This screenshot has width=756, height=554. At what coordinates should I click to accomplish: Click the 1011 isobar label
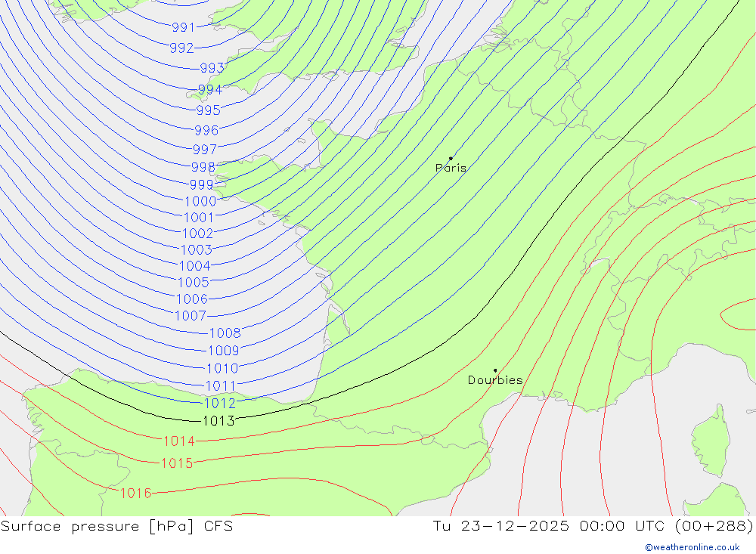click(x=221, y=386)
